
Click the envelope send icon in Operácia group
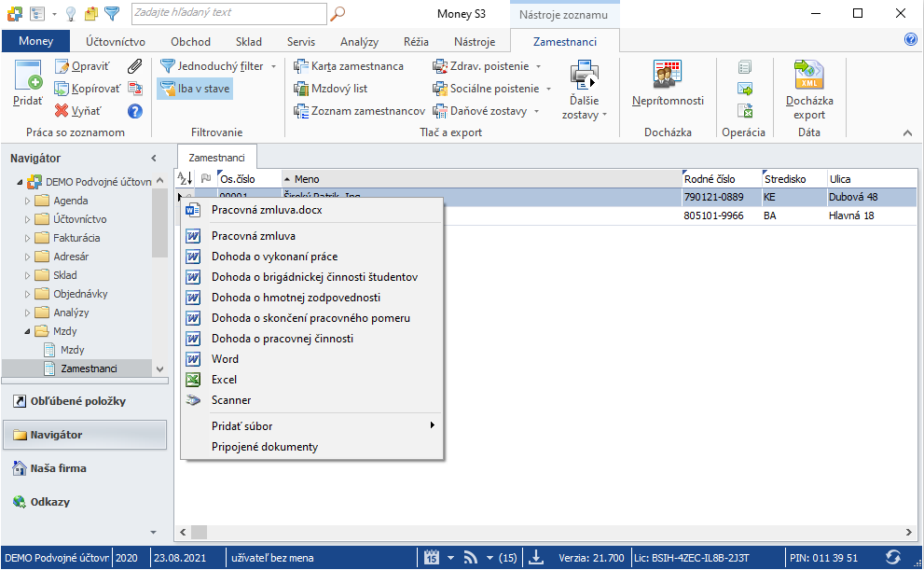coord(745,89)
